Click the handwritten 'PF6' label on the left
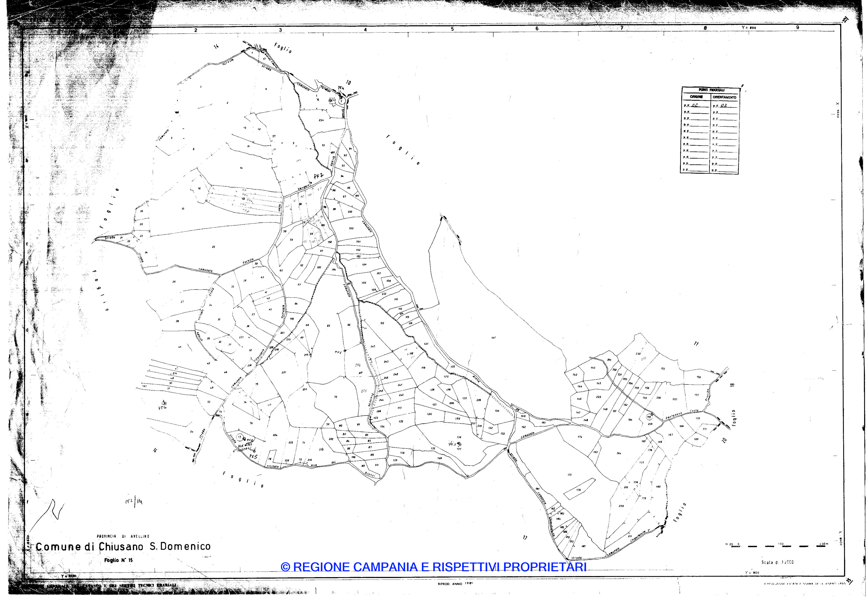 click(x=162, y=408)
